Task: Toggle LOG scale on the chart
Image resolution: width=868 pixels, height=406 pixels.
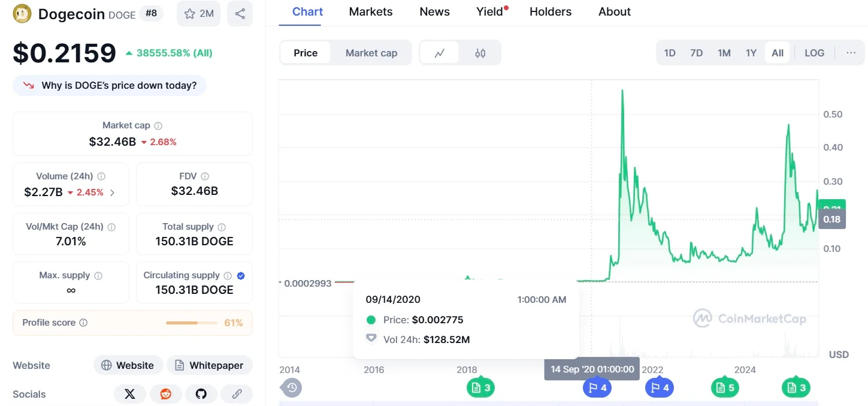Action: (814, 53)
